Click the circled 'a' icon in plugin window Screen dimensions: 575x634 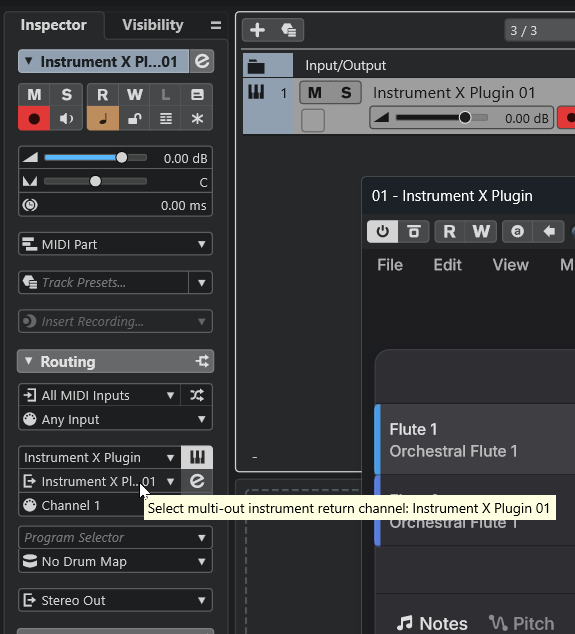point(517,231)
